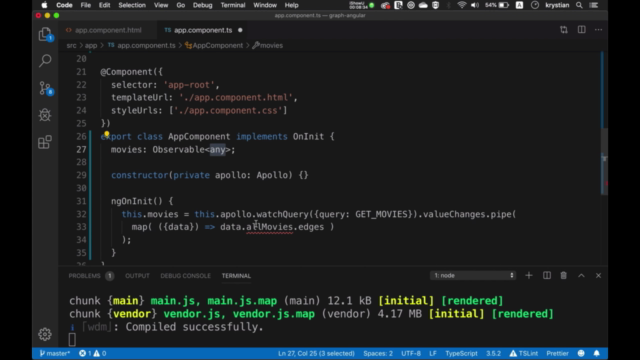This screenshot has height=360, width=640.
Task: Click 'allMovies' underlined error in code
Action: click(269, 227)
